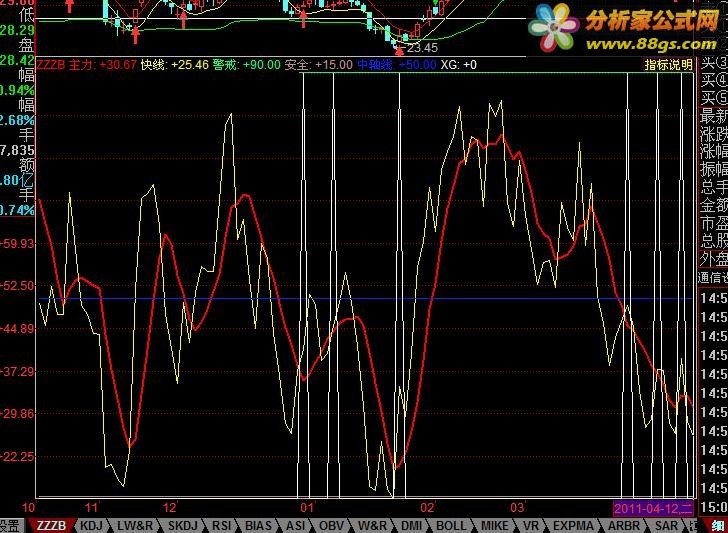Screen dimensions: 728x533
Task: Click the 44.89 axis label
Action: (x=19, y=329)
